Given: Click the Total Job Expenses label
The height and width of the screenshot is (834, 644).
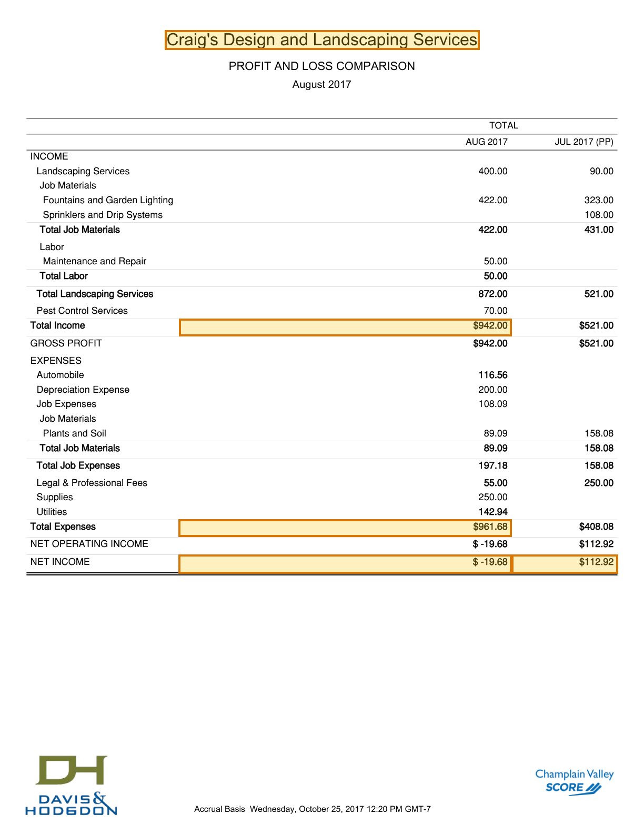Looking at the screenshot, I should pyautogui.click(x=78, y=465).
